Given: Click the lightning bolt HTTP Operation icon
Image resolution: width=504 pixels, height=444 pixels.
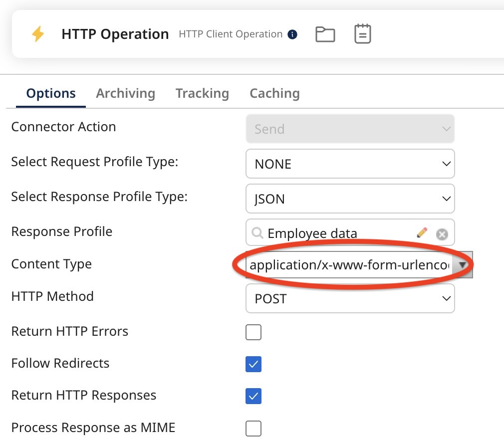Looking at the screenshot, I should (38, 34).
